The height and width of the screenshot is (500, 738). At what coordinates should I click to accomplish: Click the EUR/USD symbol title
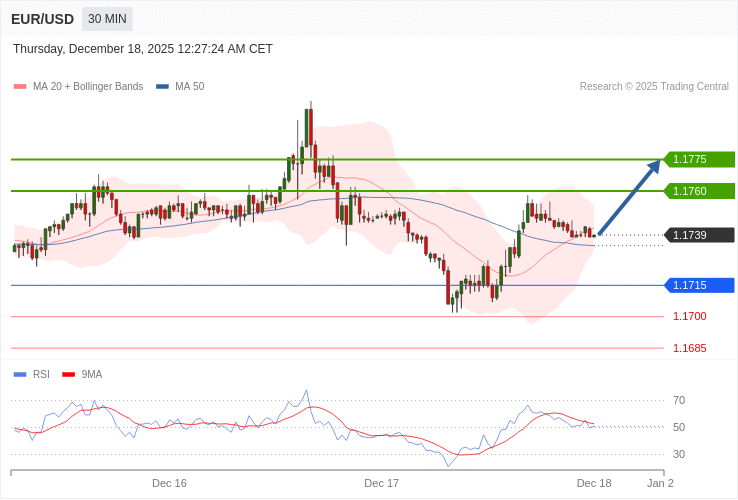42,19
